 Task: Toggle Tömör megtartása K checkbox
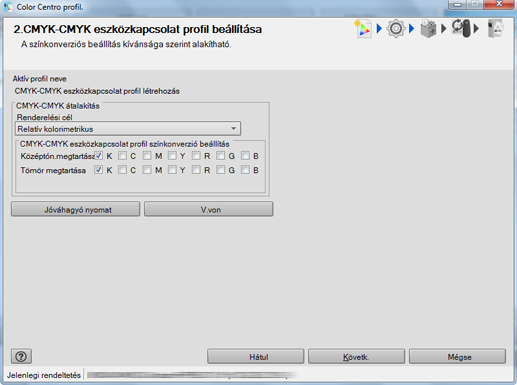[99, 170]
